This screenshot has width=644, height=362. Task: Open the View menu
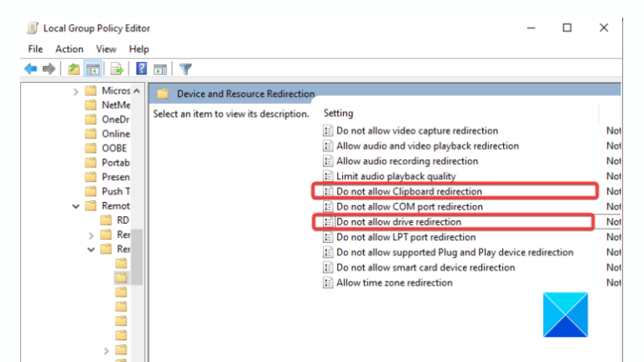coord(106,49)
